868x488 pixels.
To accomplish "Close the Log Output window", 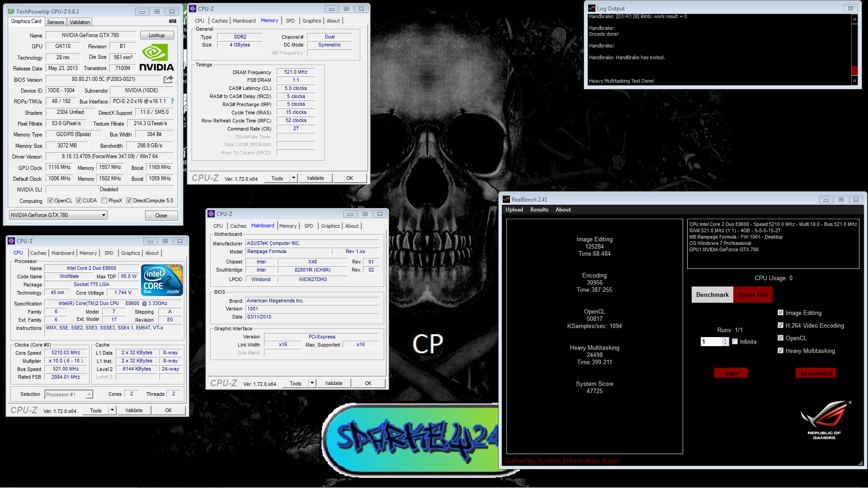I will [x=850, y=8].
